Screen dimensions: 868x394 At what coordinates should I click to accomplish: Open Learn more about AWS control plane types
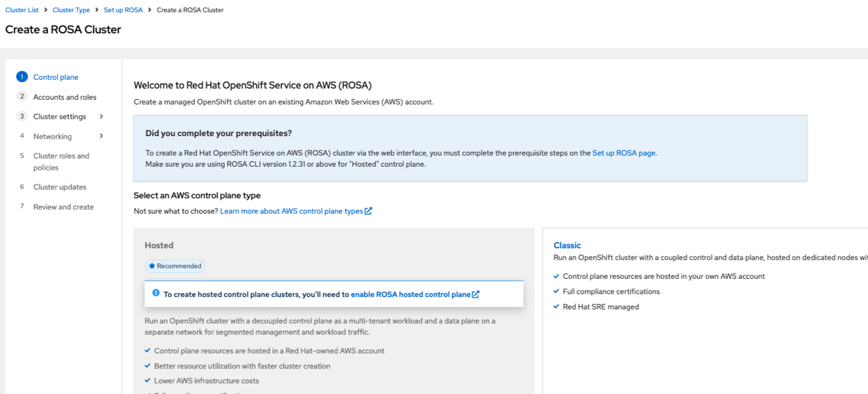(291, 211)
